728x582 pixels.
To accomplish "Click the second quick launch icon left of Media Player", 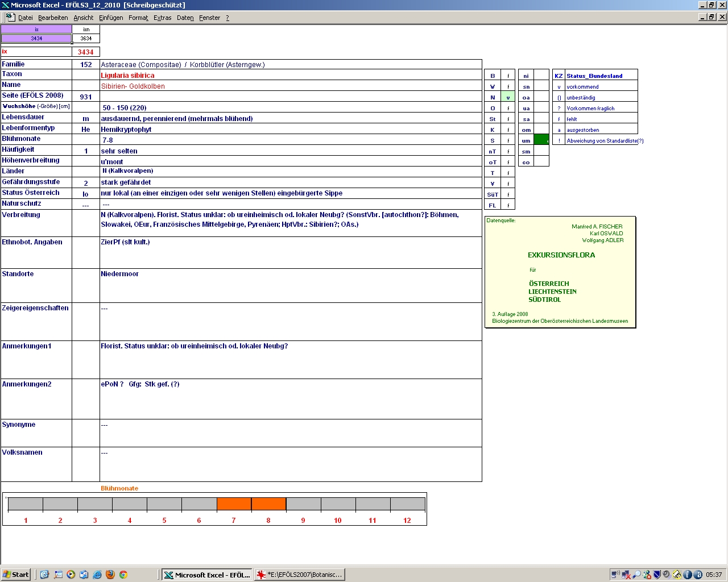I will [57, 575].
